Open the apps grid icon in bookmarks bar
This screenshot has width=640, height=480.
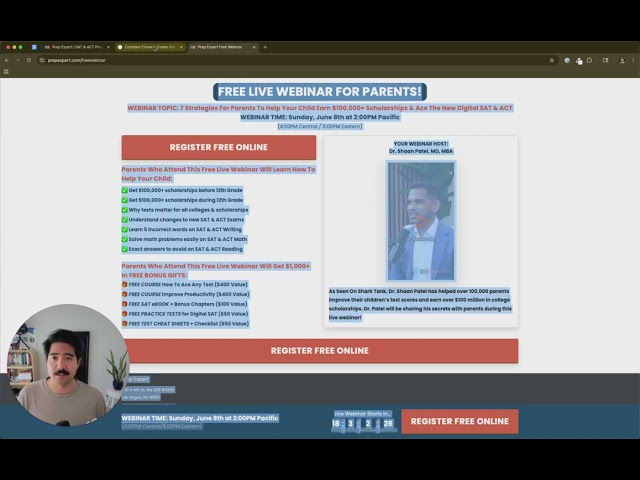coord(6,71)
